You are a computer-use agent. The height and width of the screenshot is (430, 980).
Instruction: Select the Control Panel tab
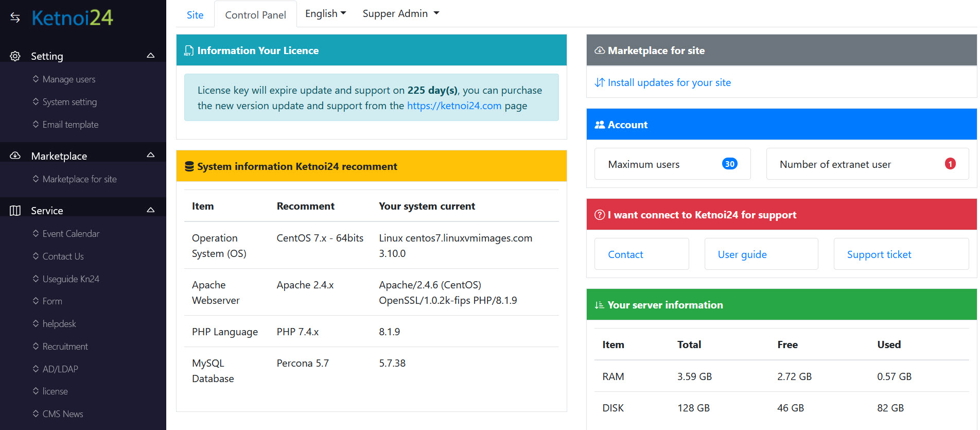255,15
